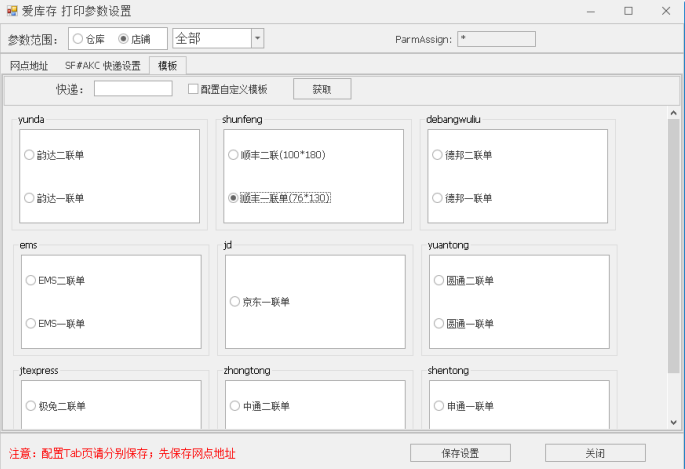Close the window with X button
This screenshot has height=469, width=685.
[x=666, y=11]
